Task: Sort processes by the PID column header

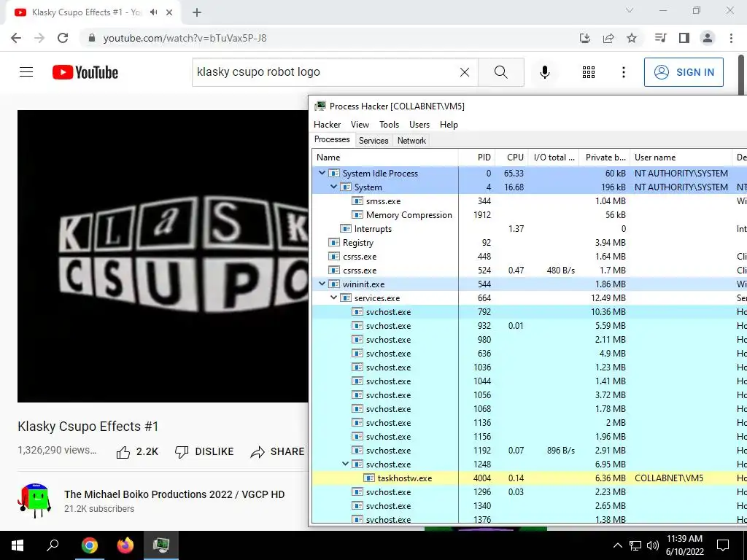Action: (x=476, y=157)
